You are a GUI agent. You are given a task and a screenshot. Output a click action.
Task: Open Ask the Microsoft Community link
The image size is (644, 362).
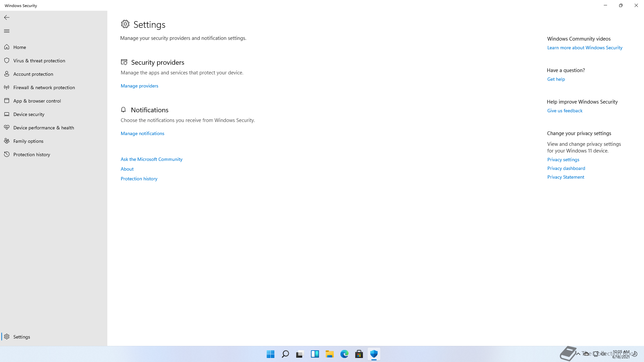[x=151, y=159]
